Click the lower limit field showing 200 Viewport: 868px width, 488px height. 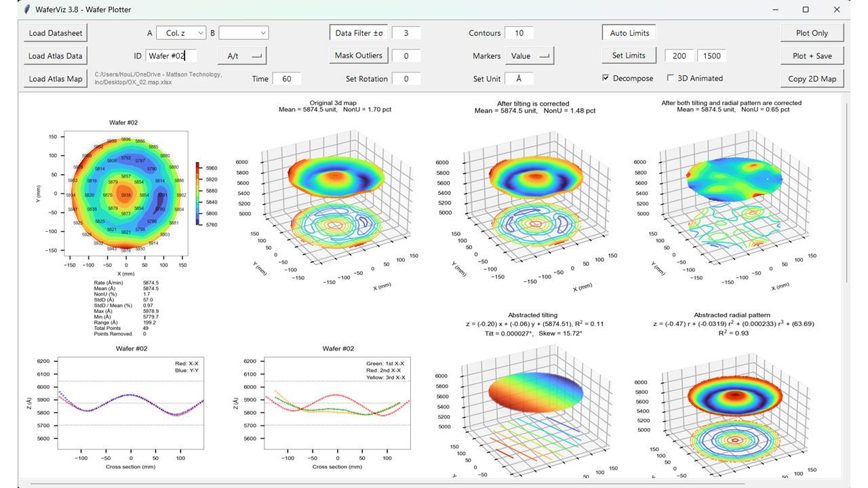click(x=679, y=56)
